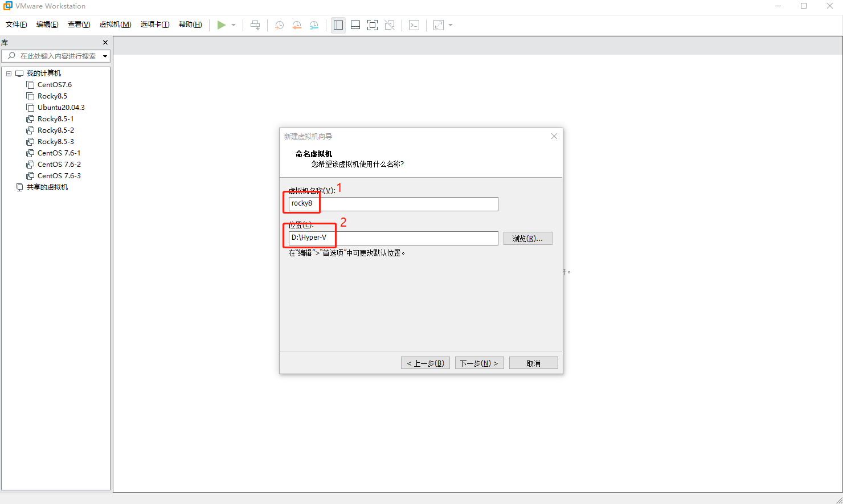Open the 编辑(E) menu
The width and height of the screenshot is (843, 504).
[x=47, y=24]
